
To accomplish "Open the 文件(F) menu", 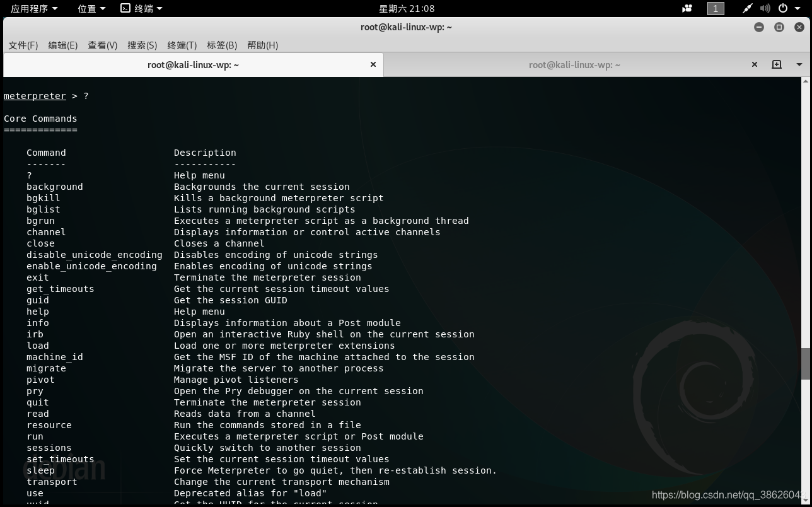I will click(23, 45).
